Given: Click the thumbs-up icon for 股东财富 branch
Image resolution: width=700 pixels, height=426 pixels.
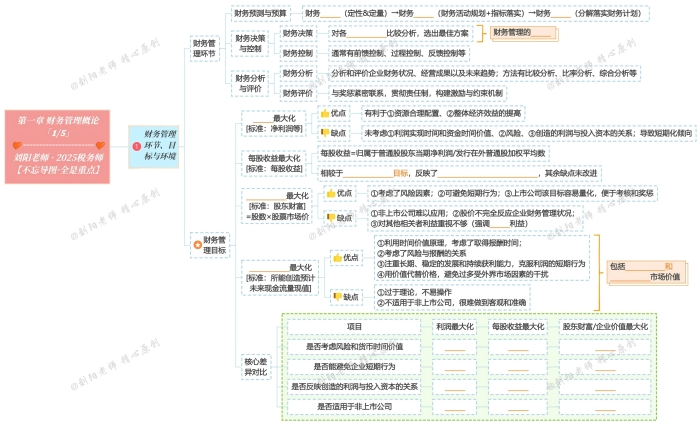Looking at the screenshot, I should pyautogui.click(x=330, y=193).
